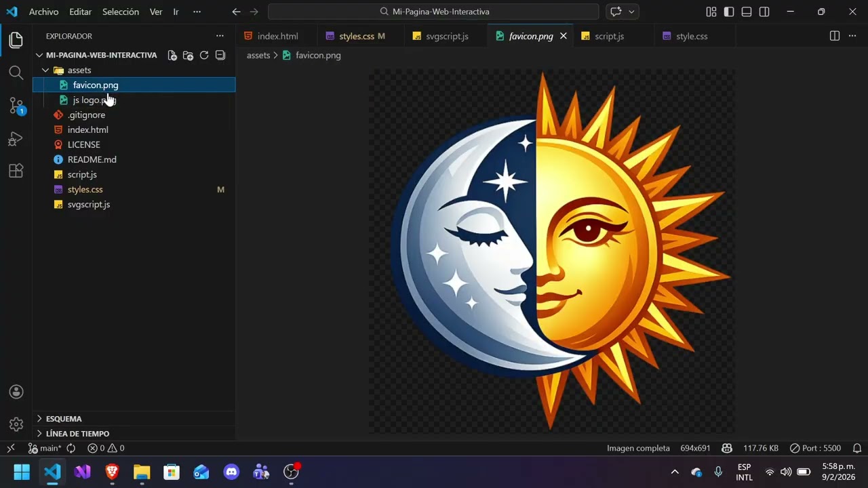Open Explorer views and more actions menu
868x488 pixels.
220,36
